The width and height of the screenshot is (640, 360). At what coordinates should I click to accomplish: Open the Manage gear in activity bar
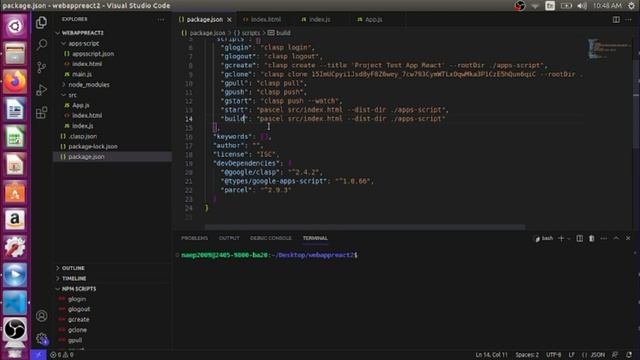tap(41, 338)
